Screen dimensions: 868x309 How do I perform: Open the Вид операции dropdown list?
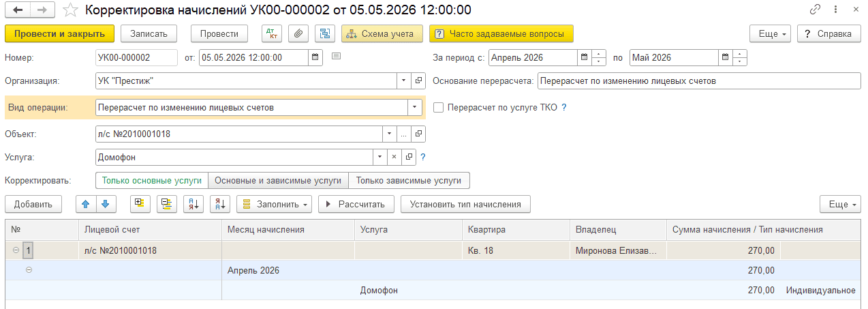tap(414, 107)
